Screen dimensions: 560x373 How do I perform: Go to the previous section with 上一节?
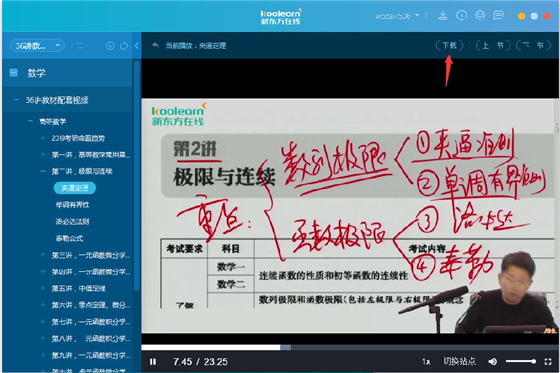pos(493,45)
